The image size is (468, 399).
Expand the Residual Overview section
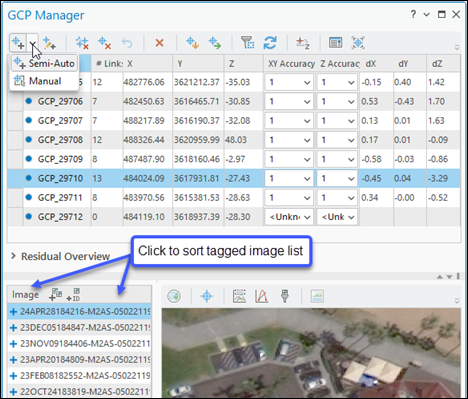(x=13, y=256)
